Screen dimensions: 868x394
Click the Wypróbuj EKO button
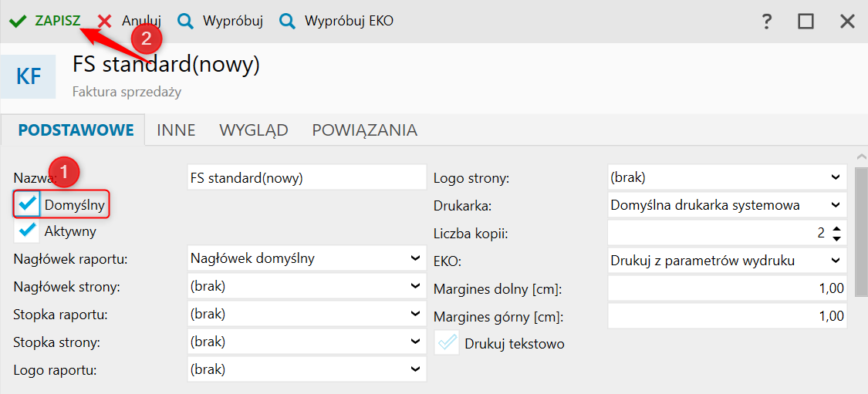[x=336, y=21]
